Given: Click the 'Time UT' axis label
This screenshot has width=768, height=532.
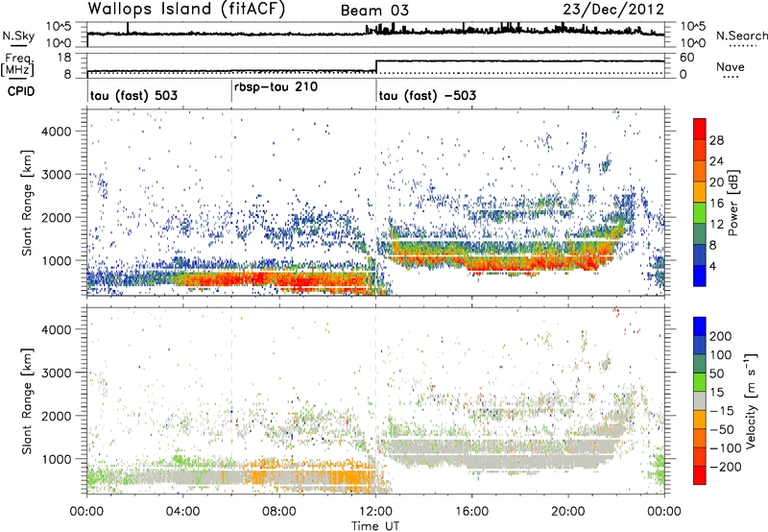Looking at the screenshot, I should (375, 526).
